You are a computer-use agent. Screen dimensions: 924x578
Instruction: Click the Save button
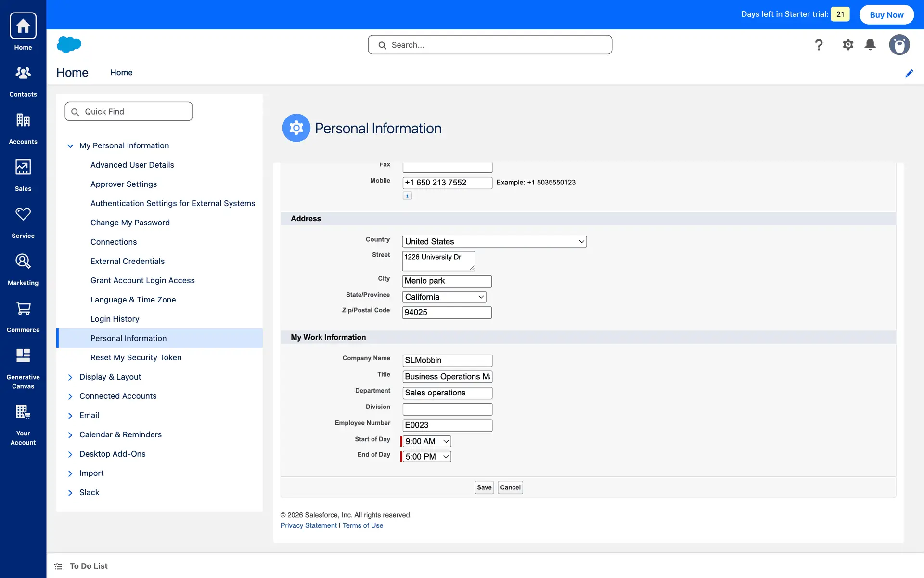[484, 487]
